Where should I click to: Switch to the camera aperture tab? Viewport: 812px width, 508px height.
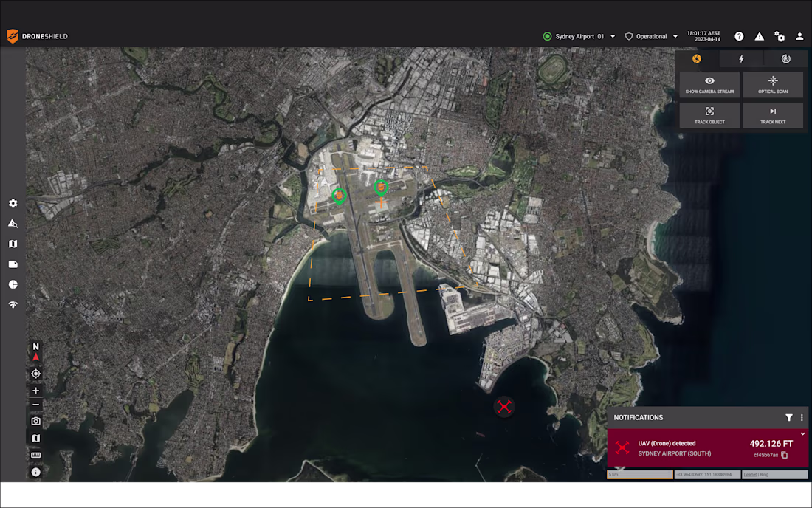[697, 58]
